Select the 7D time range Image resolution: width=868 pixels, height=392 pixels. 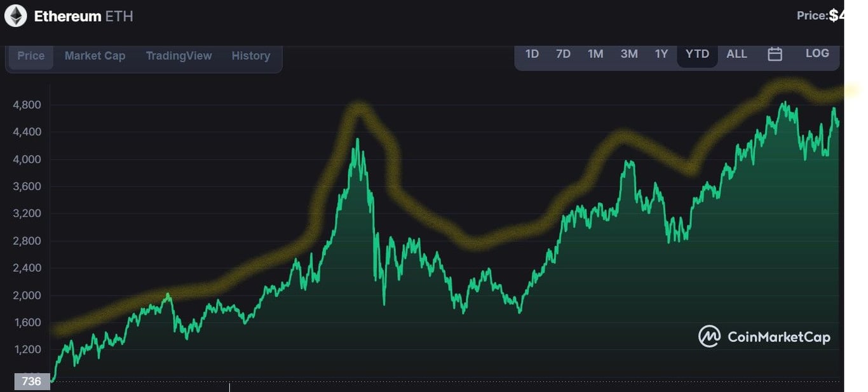pos(563,54)
